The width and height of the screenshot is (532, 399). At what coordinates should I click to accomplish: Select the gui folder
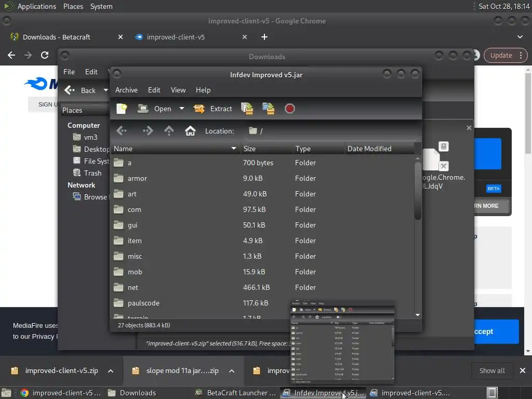click(x=262, y=225)
